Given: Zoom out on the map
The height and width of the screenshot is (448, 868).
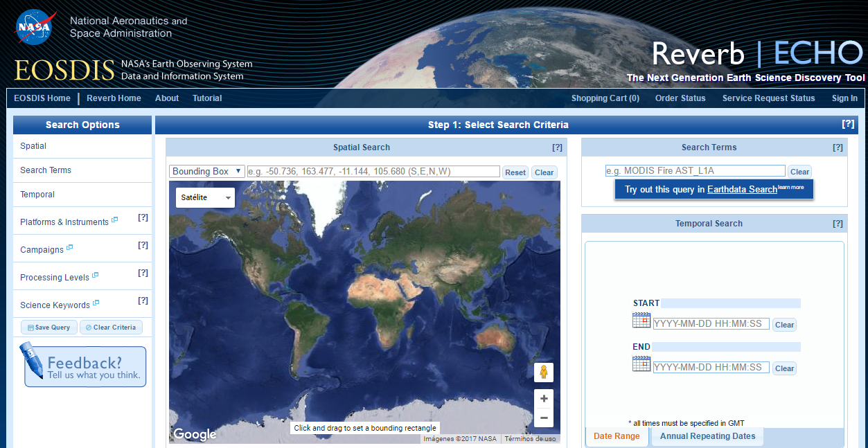Looking at the screenshot, I should point(544,418).
